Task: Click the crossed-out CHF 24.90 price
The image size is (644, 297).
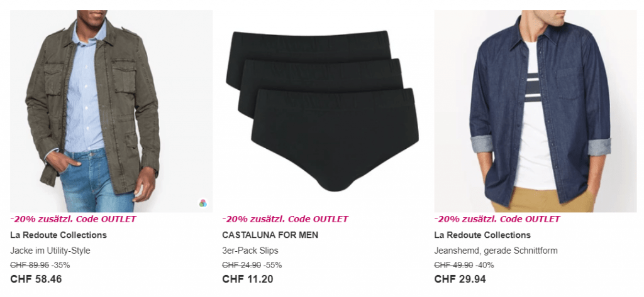Action: [x=241, y=265]
